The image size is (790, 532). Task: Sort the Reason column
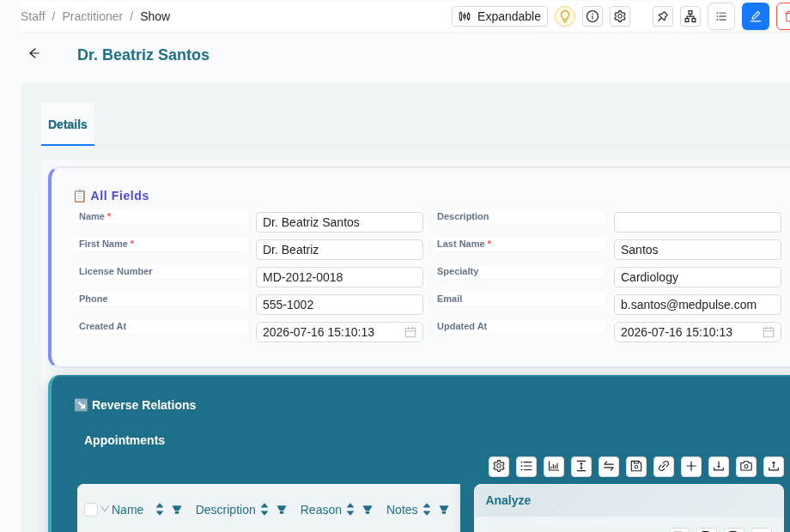pos(350,510)
